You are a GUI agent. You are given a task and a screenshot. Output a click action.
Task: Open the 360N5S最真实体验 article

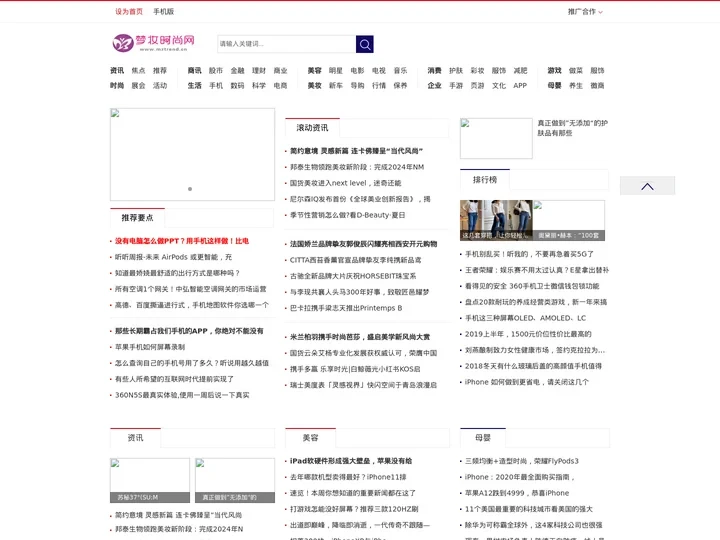pos(182,395)
